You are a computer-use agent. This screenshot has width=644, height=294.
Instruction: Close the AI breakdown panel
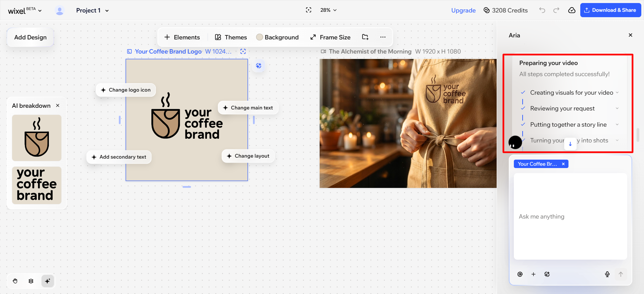pos(58,105)
